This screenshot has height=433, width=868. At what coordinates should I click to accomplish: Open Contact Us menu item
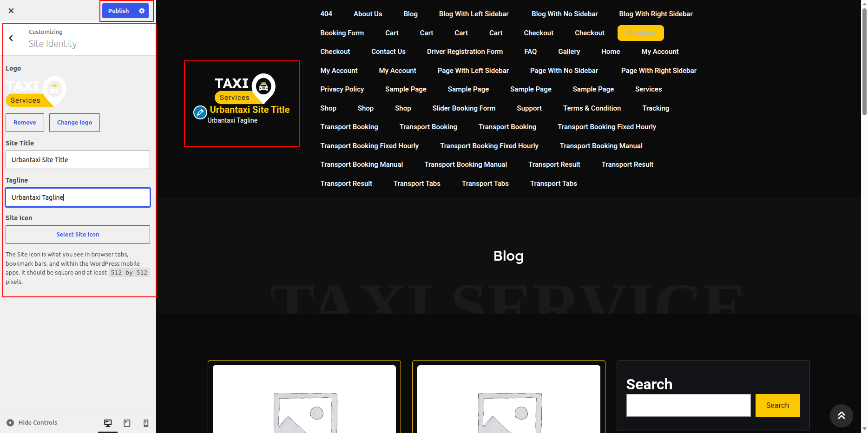pyautogui.click(x=388, y=52)
